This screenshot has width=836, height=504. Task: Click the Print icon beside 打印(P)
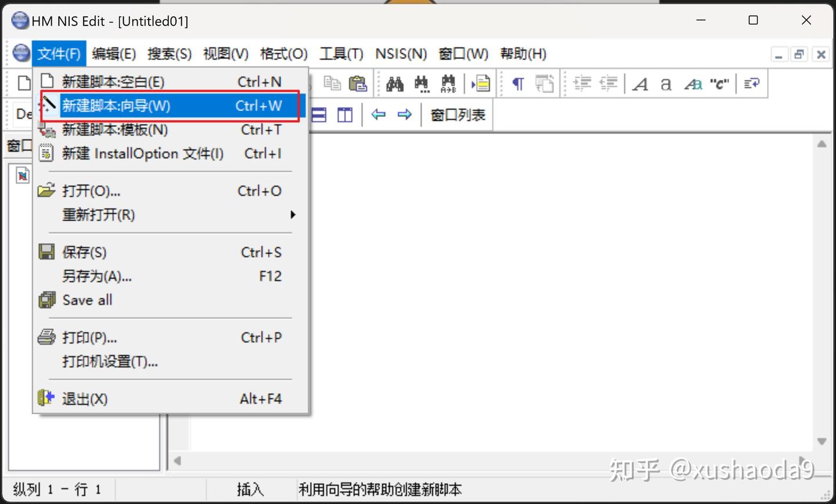coord(46,337)
